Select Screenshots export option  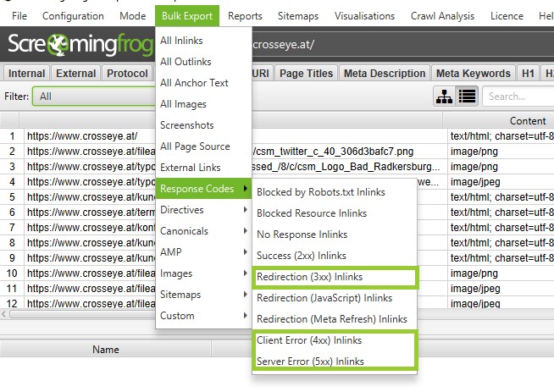click(x=203, y=125)
